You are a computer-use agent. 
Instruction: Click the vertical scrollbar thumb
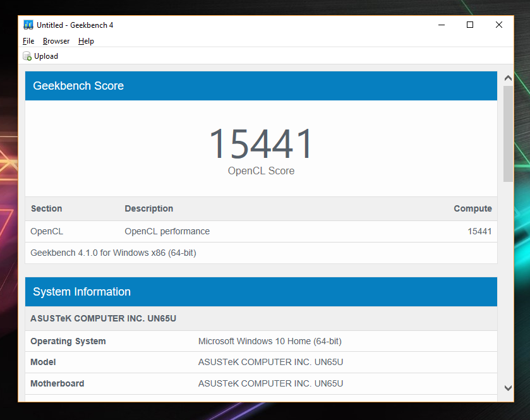click(x=508, y=134)
